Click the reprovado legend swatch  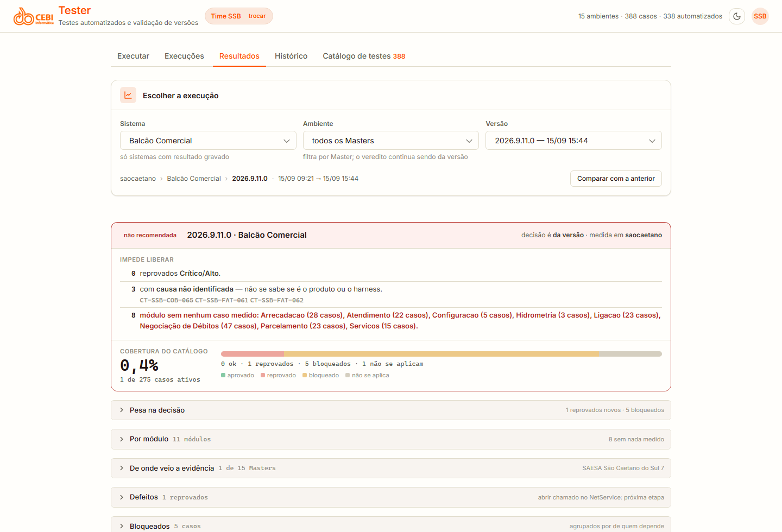pyautogui.click(x=263, y=375)
